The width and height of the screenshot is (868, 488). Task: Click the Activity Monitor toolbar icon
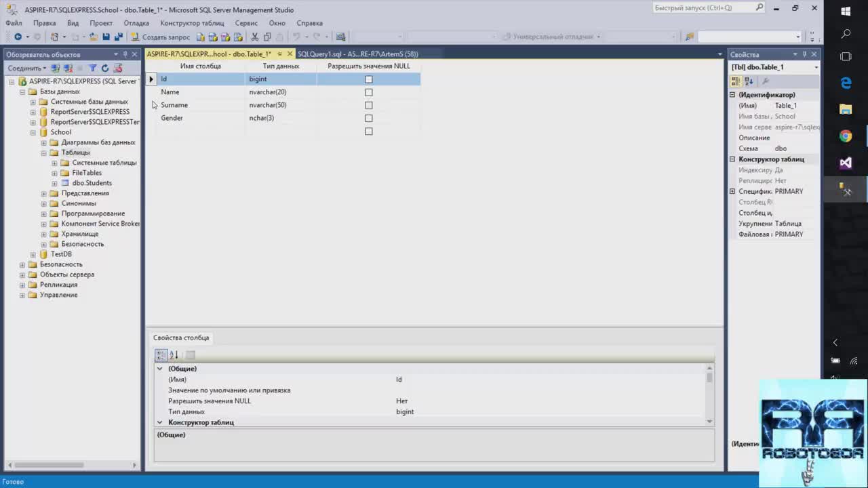point(340,37)
